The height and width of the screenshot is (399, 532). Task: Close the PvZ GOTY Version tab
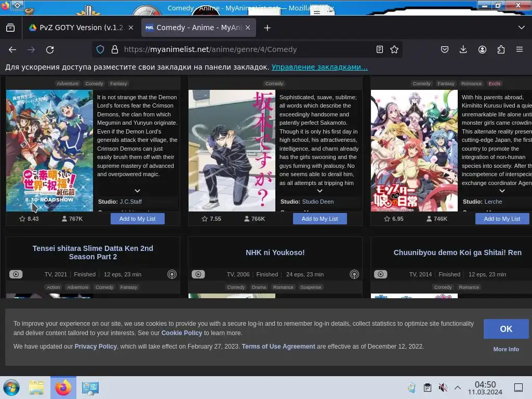131,28
